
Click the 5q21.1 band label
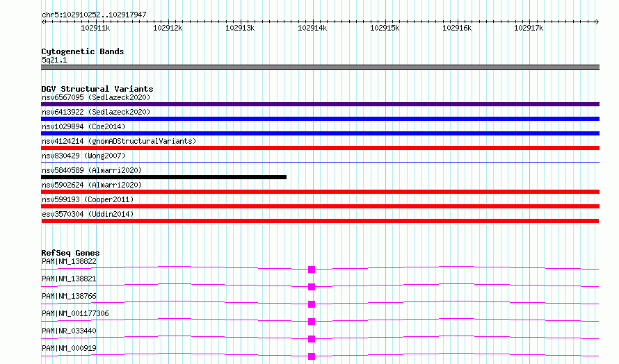point(54,60)
